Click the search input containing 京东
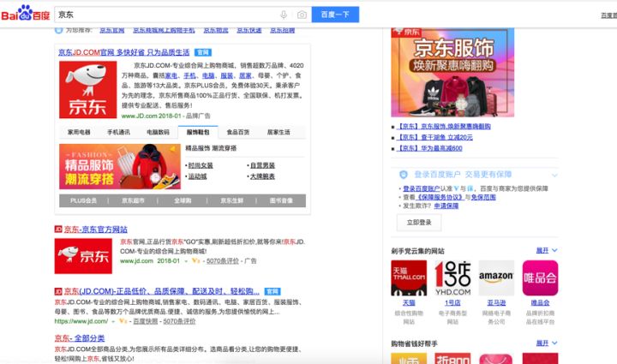The width and height of the screenshot is (617, 364). tap(183, 15)
